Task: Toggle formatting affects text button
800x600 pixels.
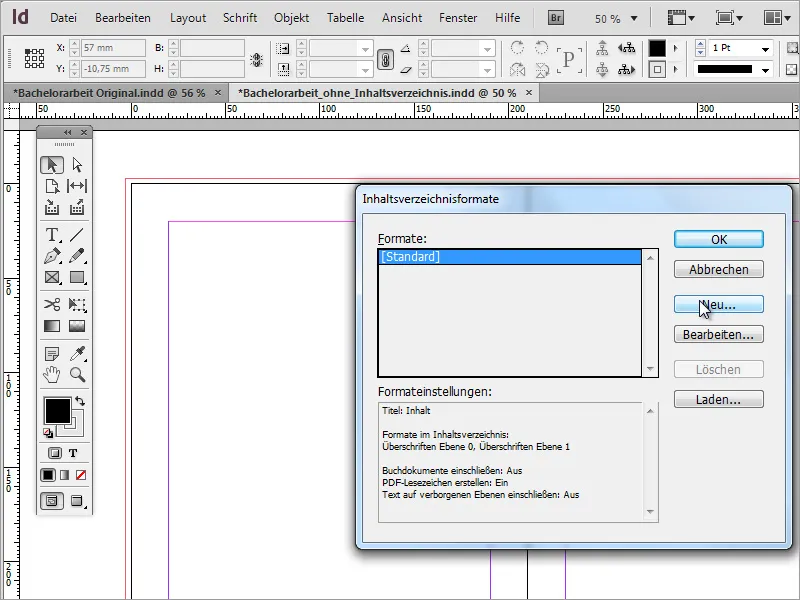Action: (73, 453)
